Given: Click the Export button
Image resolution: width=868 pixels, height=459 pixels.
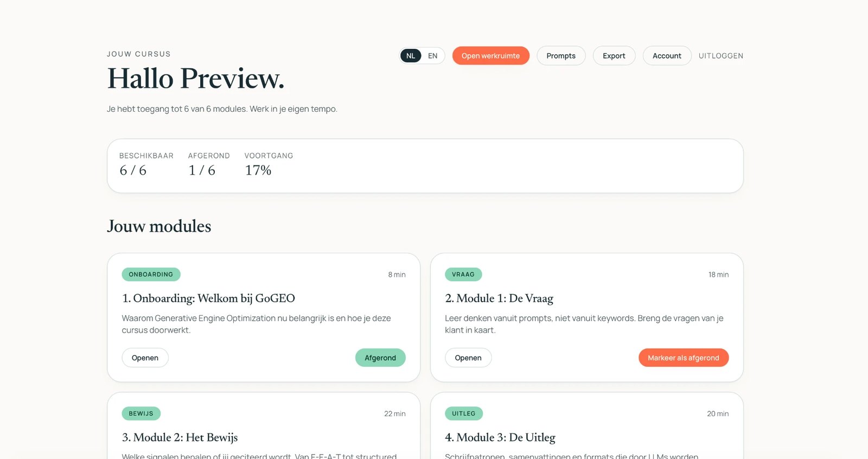Looking at the screenshot, I should 614,56.
